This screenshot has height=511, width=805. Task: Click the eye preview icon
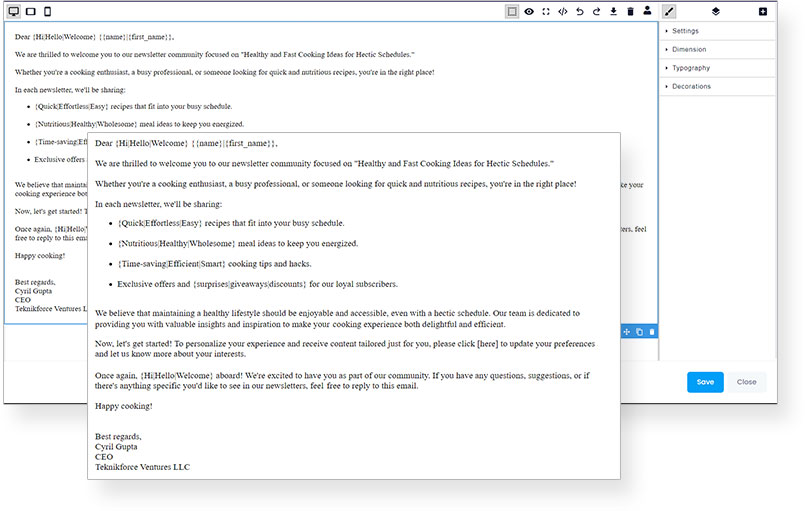pos(529,11)
